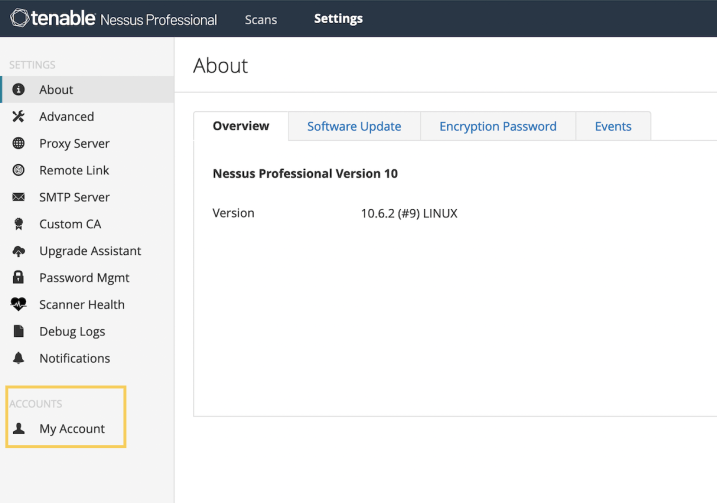
Task: Open the Encryption Password tab
Action: point(498,126)
